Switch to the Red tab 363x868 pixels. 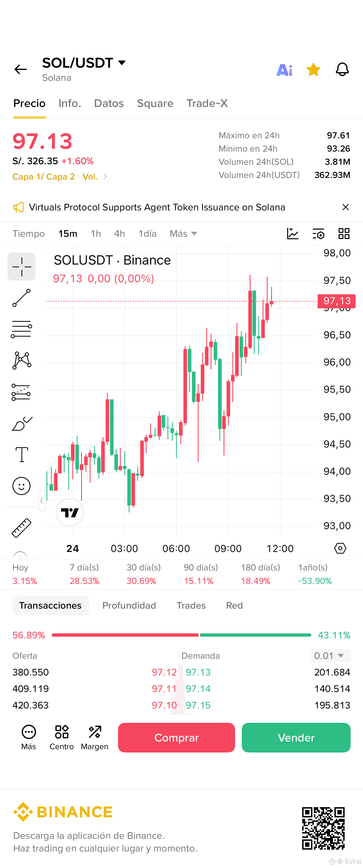[234, 606]
